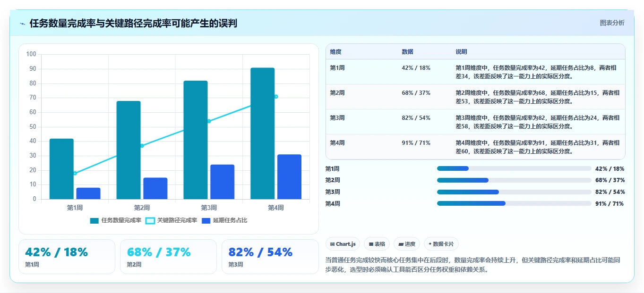Click the 数据卡片 tag

tap(441, 244)
